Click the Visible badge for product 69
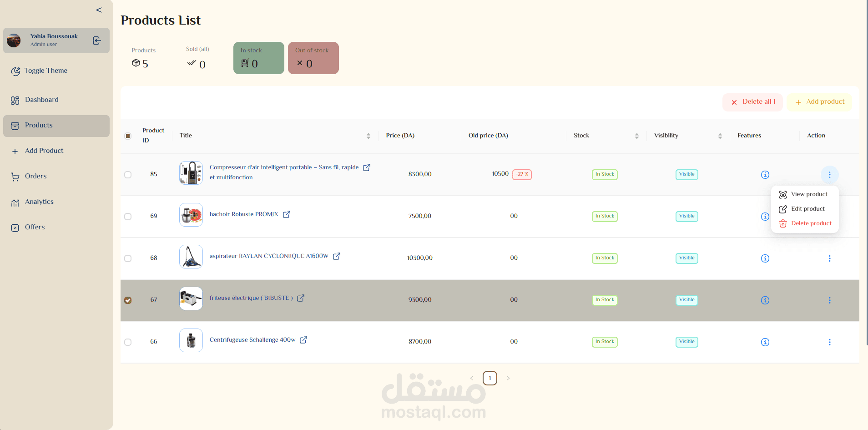This screenshot has width=868, height=430. 687,216
